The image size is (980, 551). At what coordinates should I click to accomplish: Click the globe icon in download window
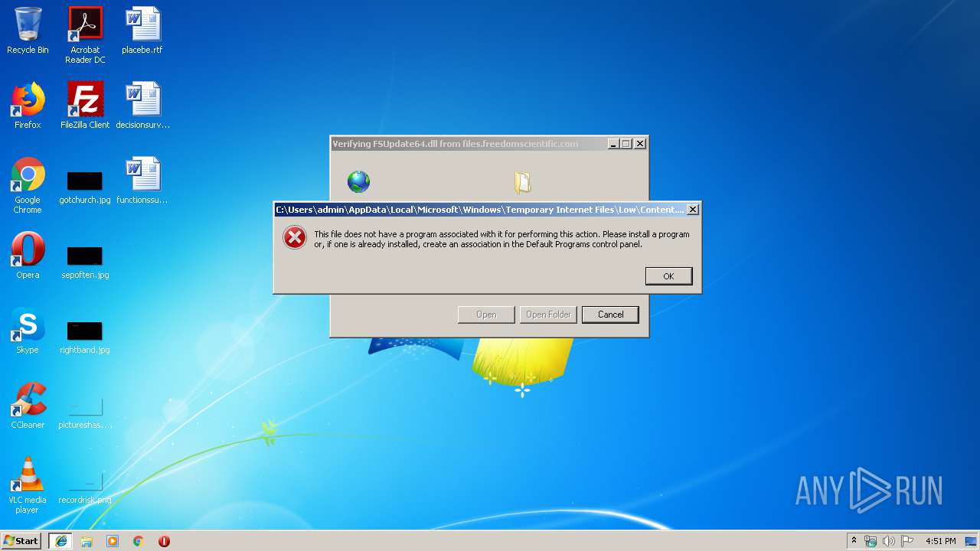(358, 181)
